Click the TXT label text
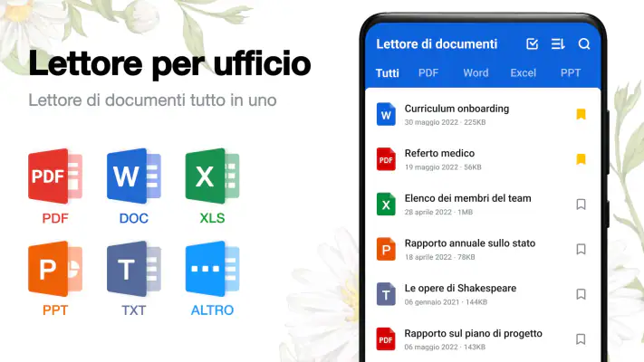 pos(134,310)
